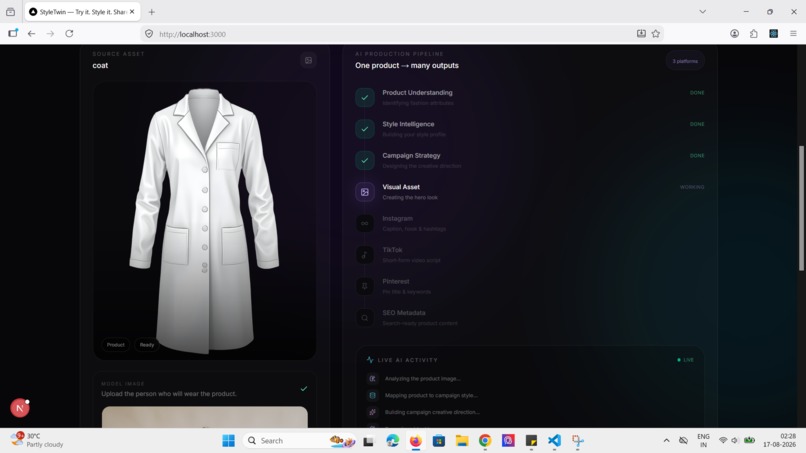This screenshot has height=453, width=806.
Task: Click the Product tag on coat image
Action: (116, 345)
